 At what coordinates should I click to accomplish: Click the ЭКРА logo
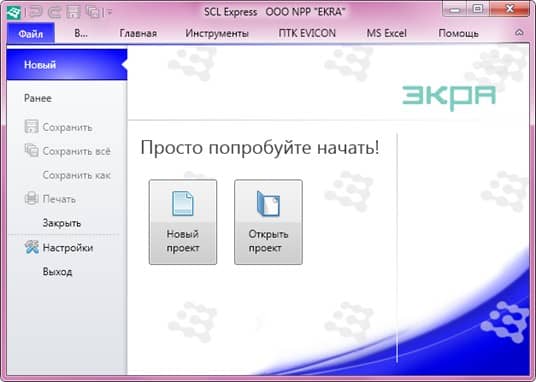pyautogui.click(x=449, y=97)
